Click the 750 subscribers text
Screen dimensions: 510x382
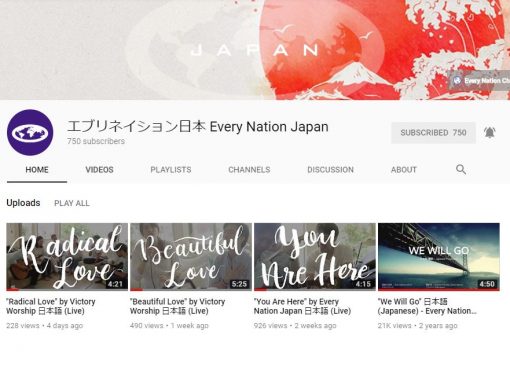tap(96, 141)
